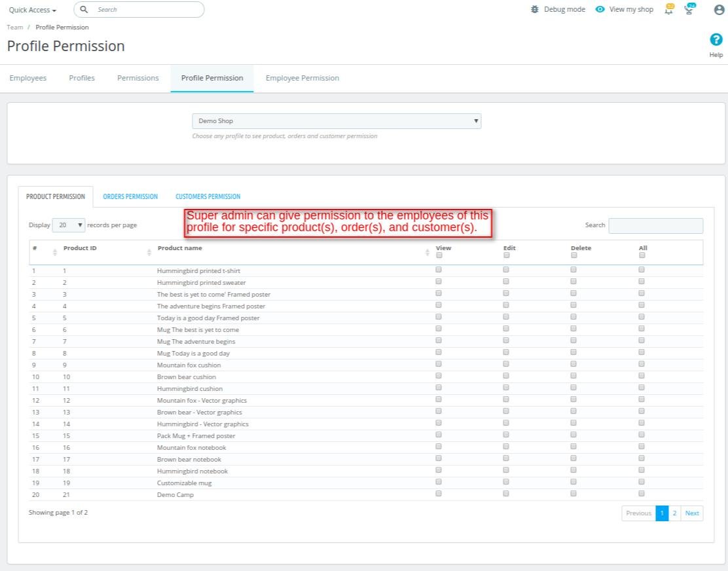Screen dimensions: 728x571
Task: Sort by Product ID column arrows
Action: pyautogui.click(x=149, y=252)
